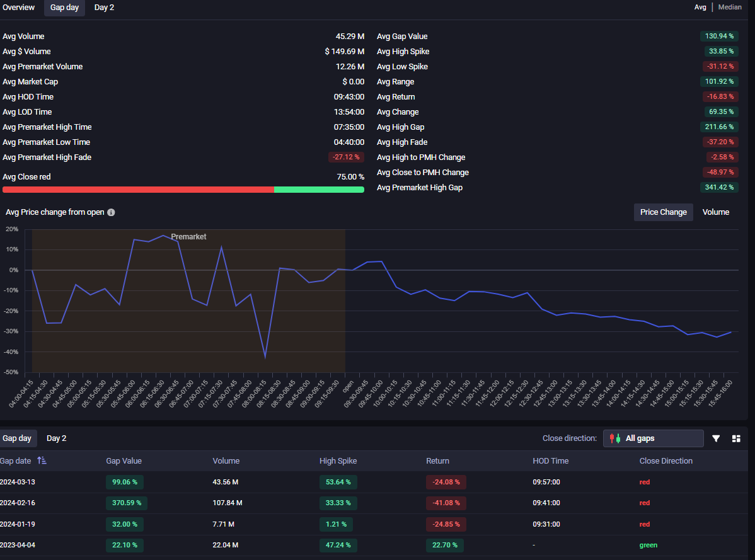The height and width of the screenshot is (560, 755).
Task: Click the 2023-04-04 gap date row
Action: coord(18,545)
